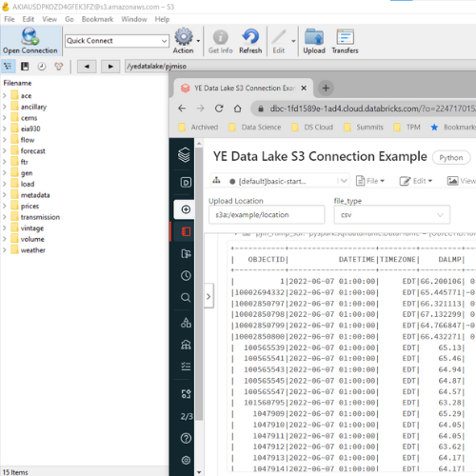Click the Get Info icon

click(x=220, y=37)
